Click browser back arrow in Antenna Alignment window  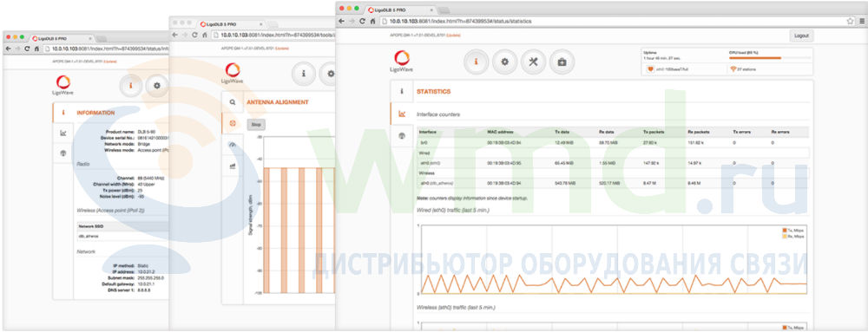175,35
